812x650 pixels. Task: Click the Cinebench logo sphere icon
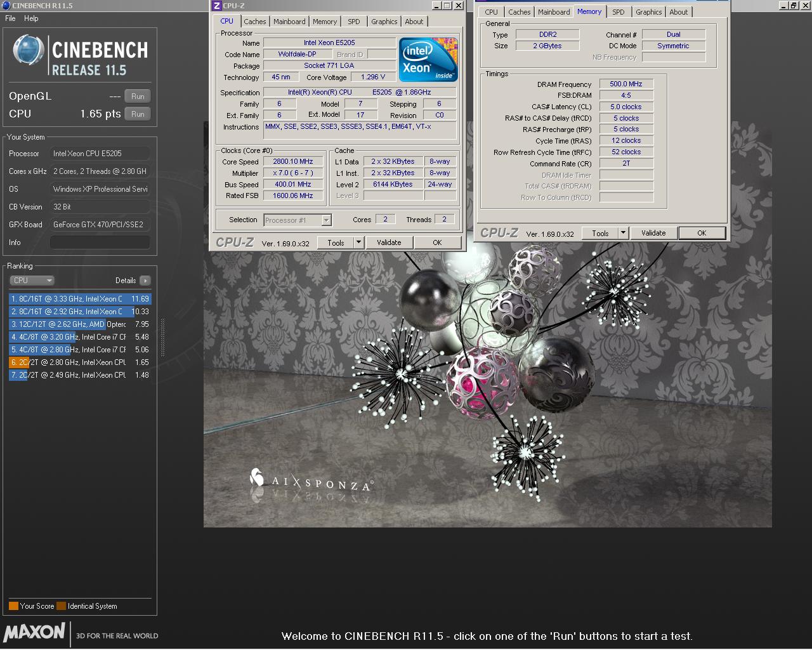coord(29,51)
